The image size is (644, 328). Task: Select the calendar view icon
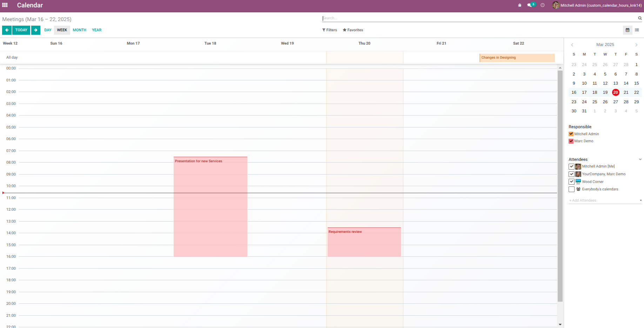628,30
